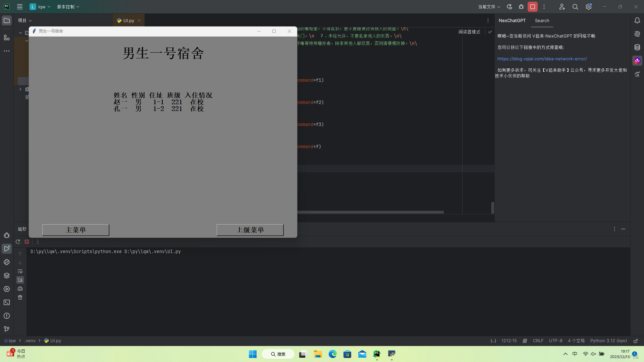Image resolution: width=644 pixels, height=362 pixels.
Task: Hide the run tool window minimize icon
Action: coord(623,229)
